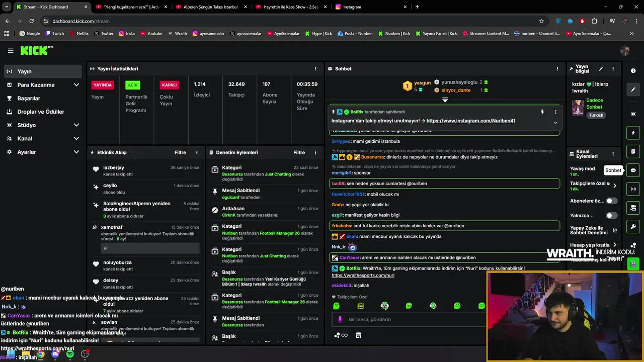644x362 pixels.
Task: Open the Denetim Eylemleri Filtre dropdown
Action: pyautogui.click(x=299, y=152)
